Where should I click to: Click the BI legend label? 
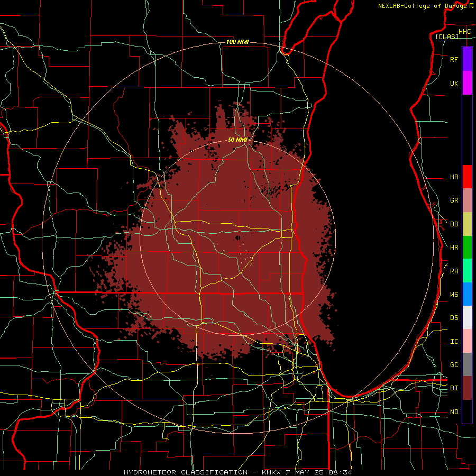coord(454,388)
